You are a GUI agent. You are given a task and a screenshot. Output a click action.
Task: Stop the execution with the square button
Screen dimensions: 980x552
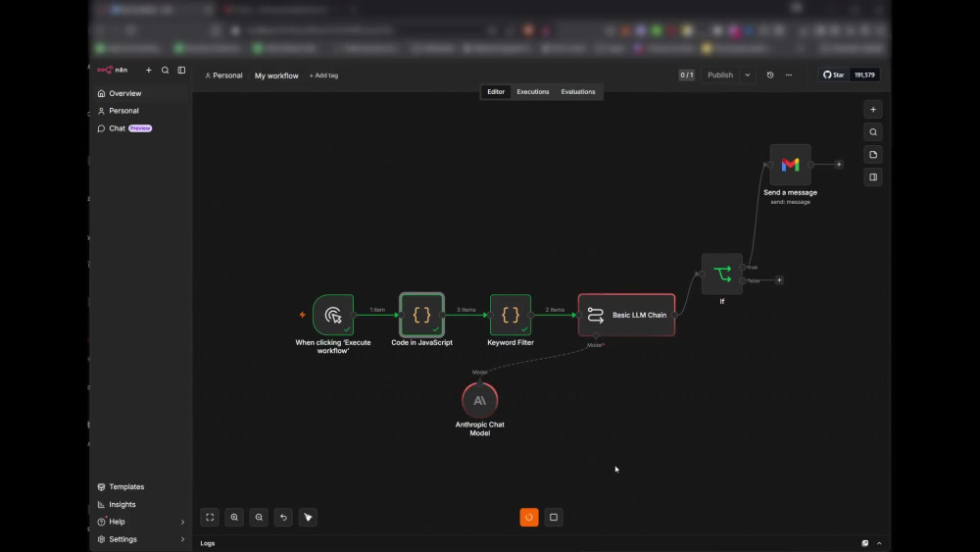pos(553,517)
